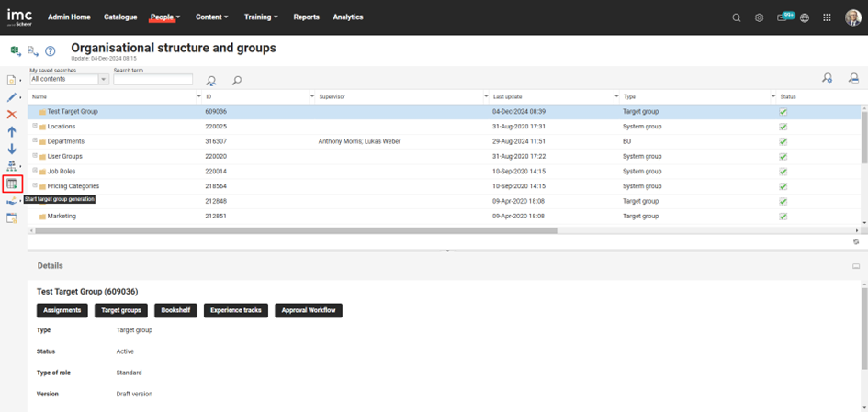This screenshot has width=868, height=412.
Task: Click the blue move down arrow
Action: click(x=12, y=149)
